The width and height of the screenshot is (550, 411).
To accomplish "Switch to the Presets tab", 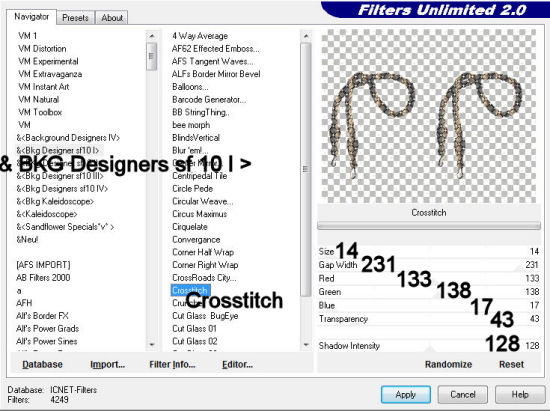I will 75,18.
